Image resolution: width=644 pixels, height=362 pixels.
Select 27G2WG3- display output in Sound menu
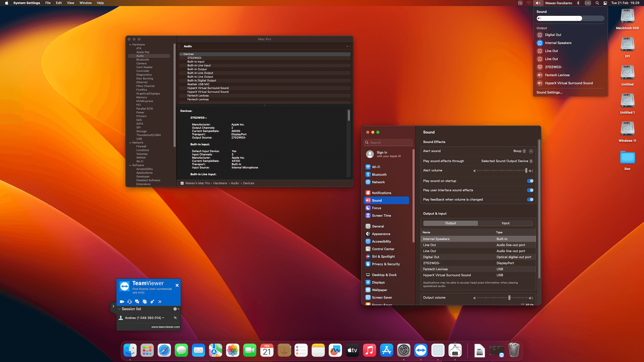[x=570, y=67]
